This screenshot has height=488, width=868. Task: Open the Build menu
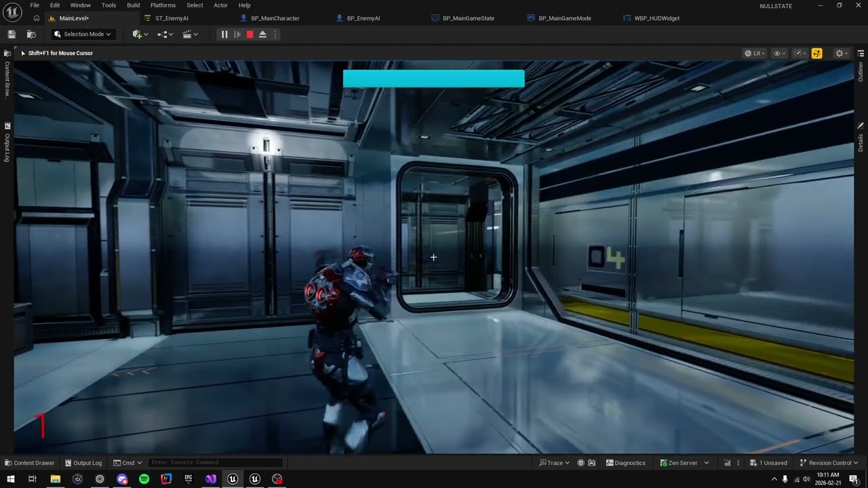coord(134,5)
